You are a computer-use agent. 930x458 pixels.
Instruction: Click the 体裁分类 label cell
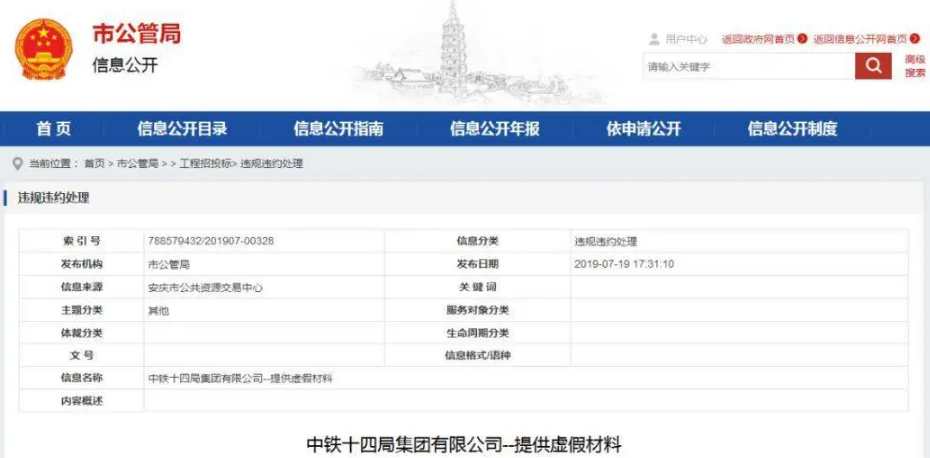point(82,332)
